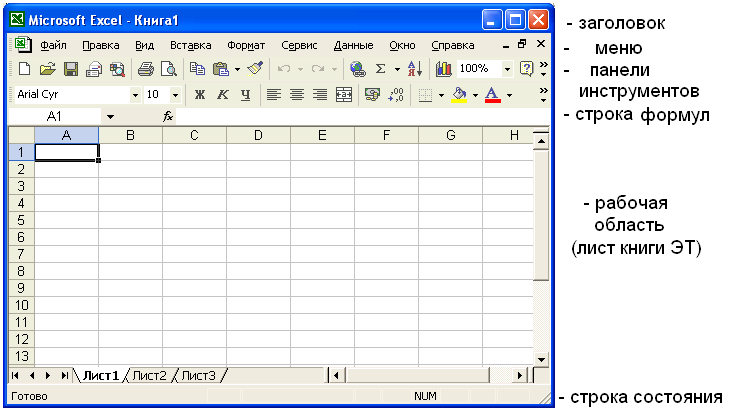
Task: Increase decimal places icon
Action: click(396, 95)
